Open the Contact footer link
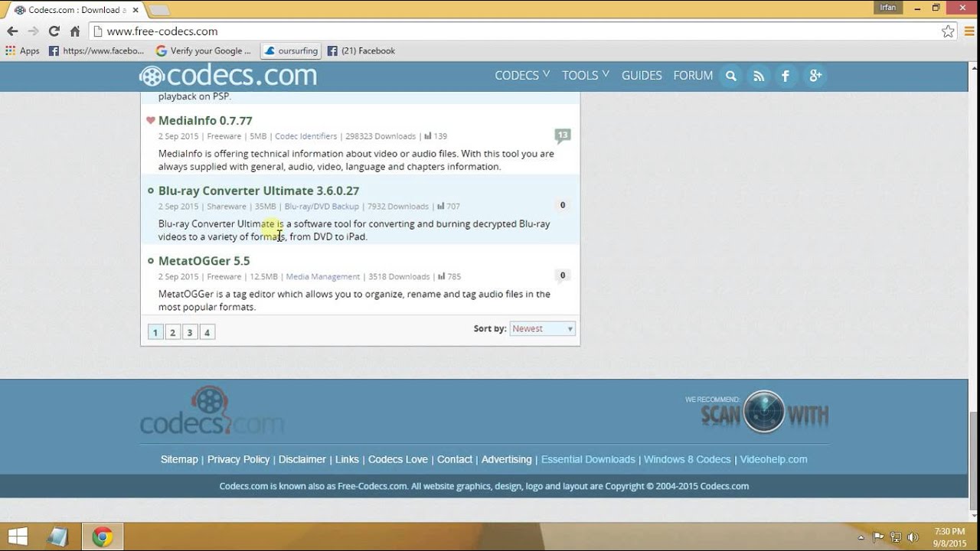 coord(455,459)
